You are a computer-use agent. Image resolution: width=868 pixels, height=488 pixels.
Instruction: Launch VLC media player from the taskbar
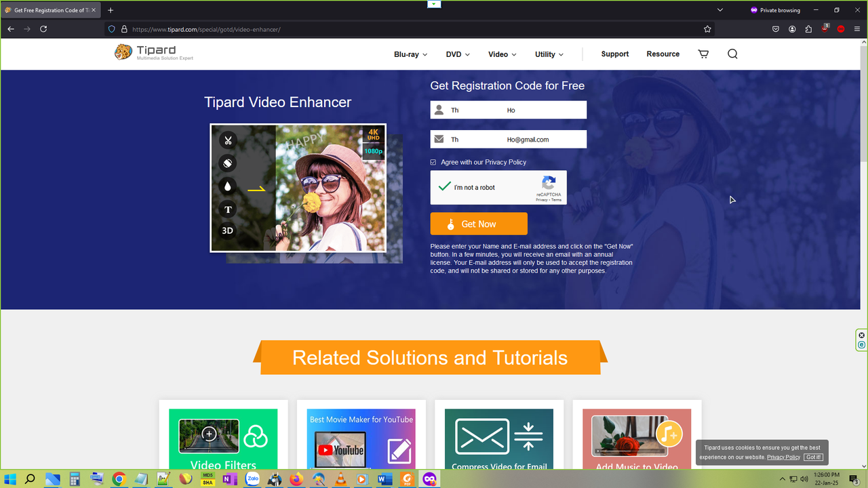[340, 479]
